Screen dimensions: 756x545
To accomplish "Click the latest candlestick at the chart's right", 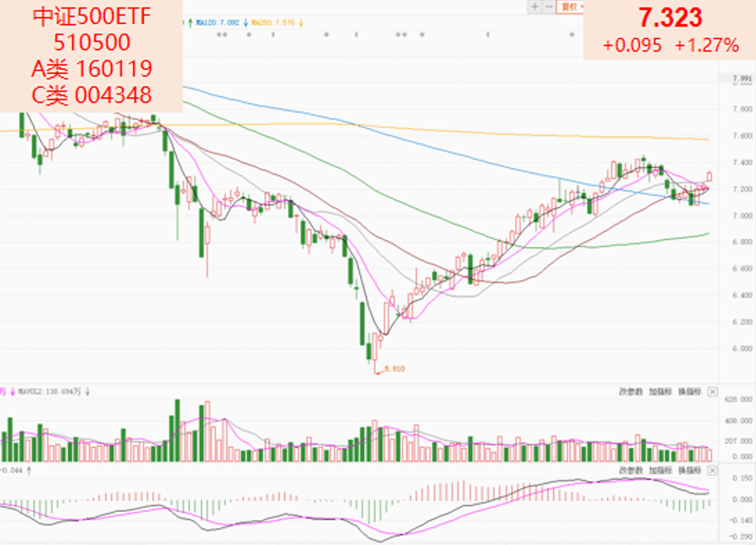I will (x=709, y=177).
